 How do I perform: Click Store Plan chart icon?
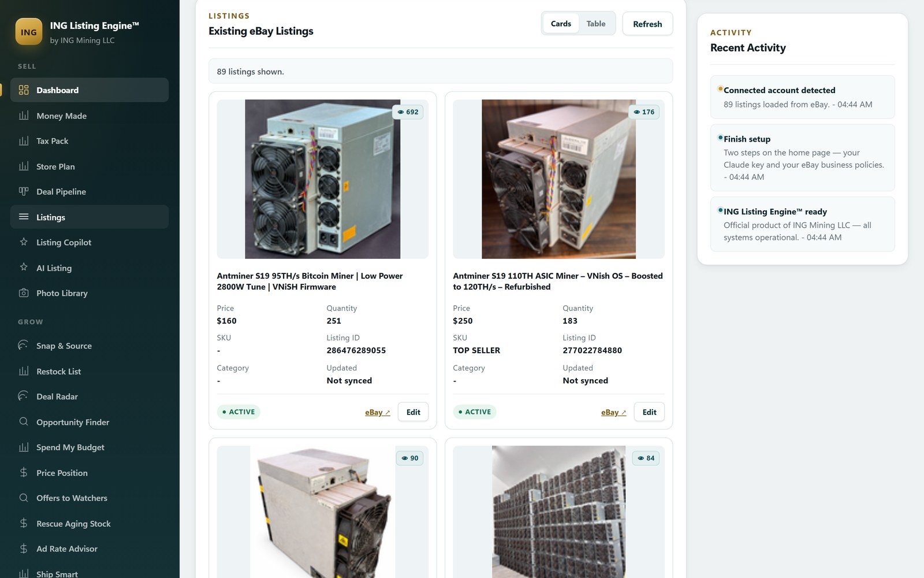click(24, 166)
